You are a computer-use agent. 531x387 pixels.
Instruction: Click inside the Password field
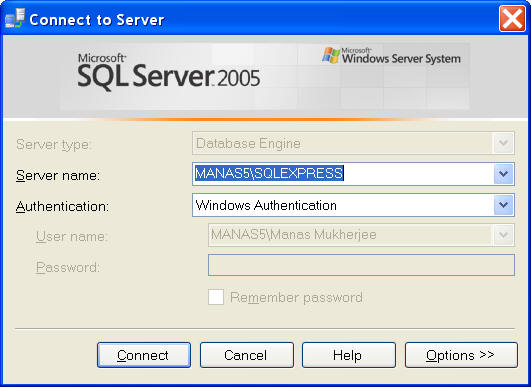361,265
